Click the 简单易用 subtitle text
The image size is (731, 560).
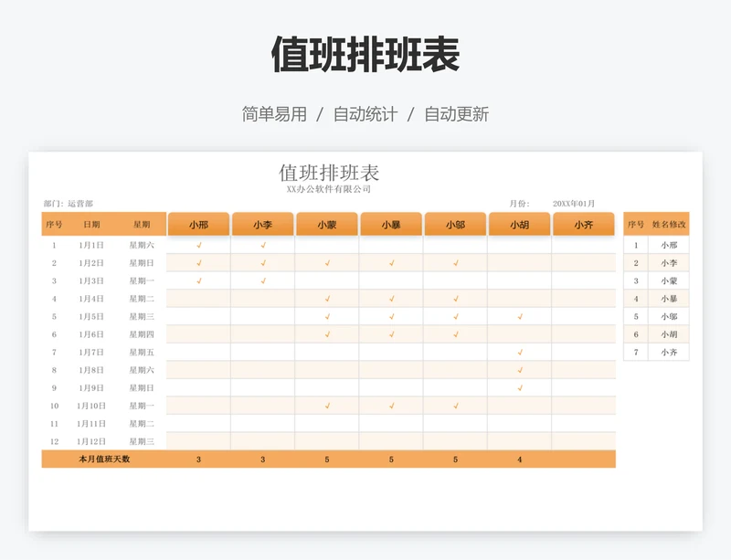274,114
